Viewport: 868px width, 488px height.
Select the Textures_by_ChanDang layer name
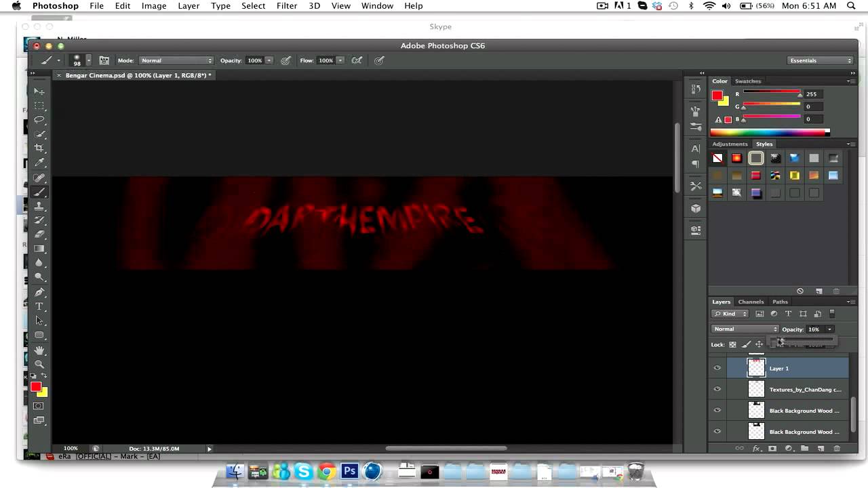805,390
